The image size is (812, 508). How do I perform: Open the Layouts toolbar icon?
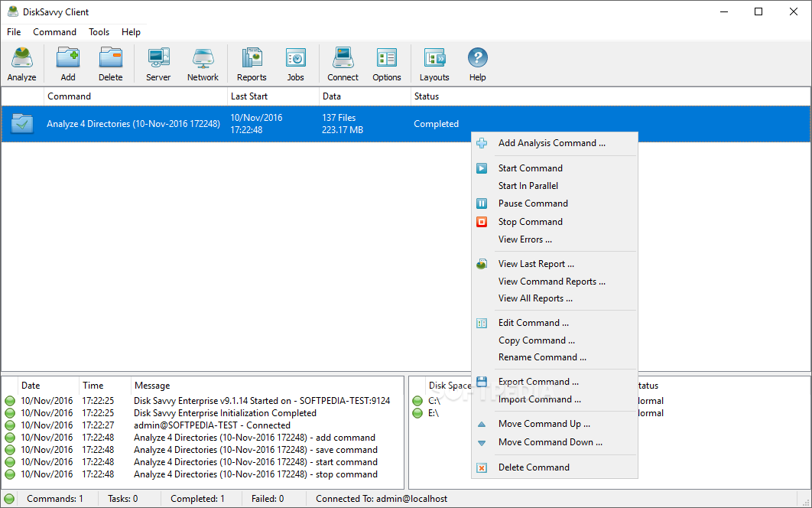coord(434,63)
